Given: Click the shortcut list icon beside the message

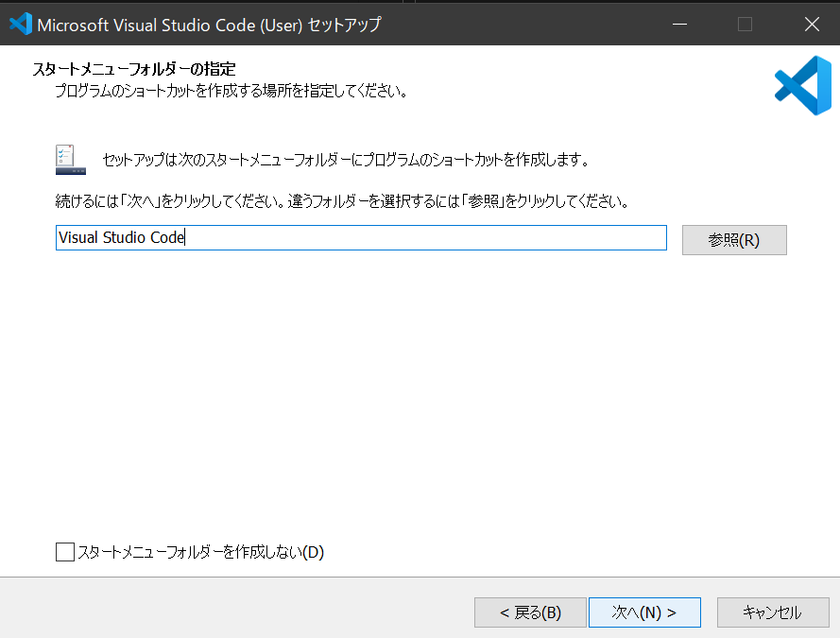Looking at the screenshot, I should pos(70,159).
